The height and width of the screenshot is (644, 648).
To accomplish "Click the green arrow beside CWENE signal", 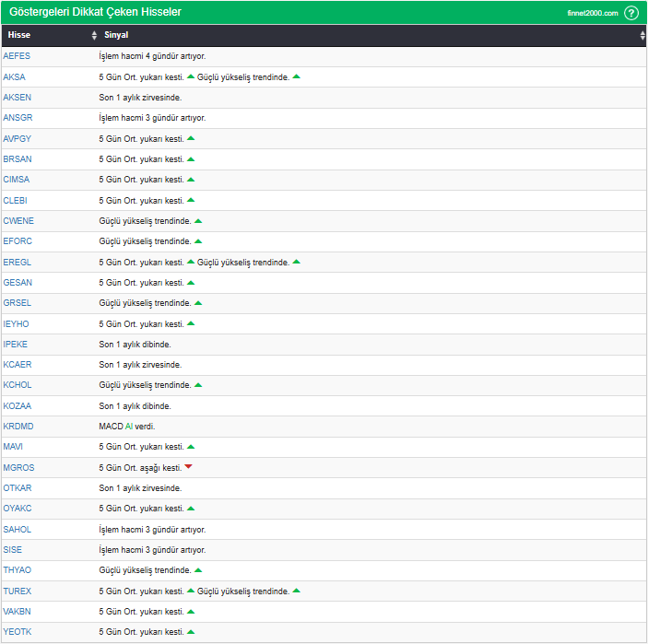I will 198,221.
